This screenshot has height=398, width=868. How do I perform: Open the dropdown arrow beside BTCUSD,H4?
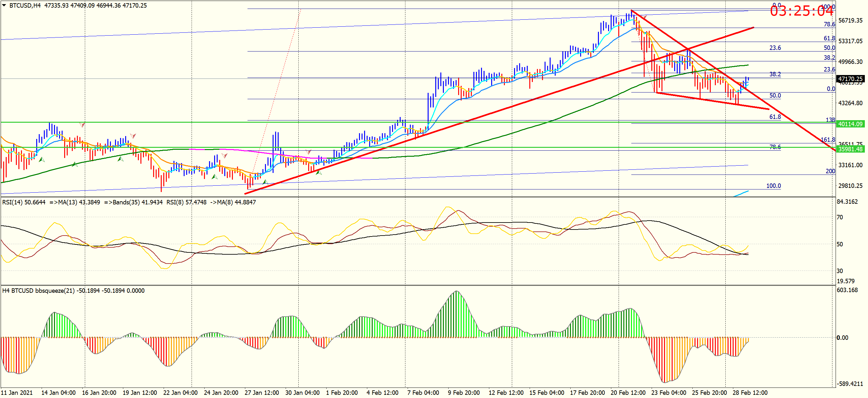[4, 5]
